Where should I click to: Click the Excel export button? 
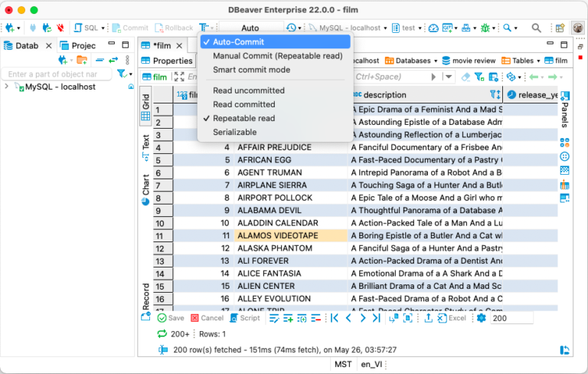[452, 318]
